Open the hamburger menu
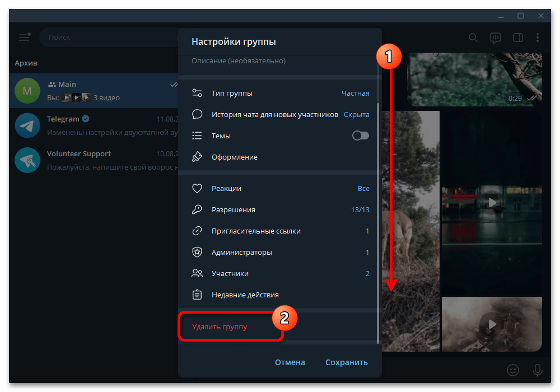The width and height of the screenshot is (560, 392). 24,37
